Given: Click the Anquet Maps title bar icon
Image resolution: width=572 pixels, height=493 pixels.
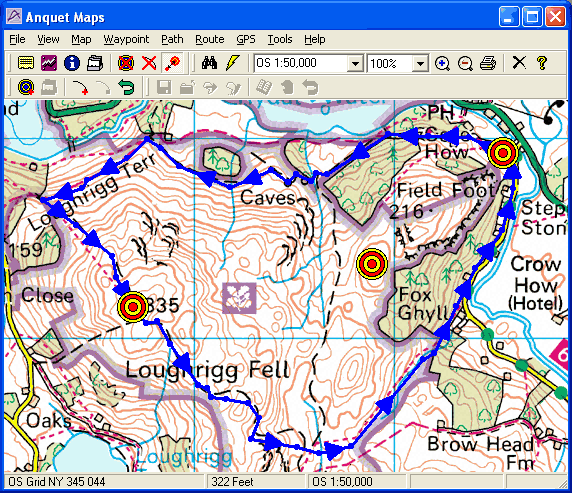Looking at the screenshot, I should [x=14, y=16].
